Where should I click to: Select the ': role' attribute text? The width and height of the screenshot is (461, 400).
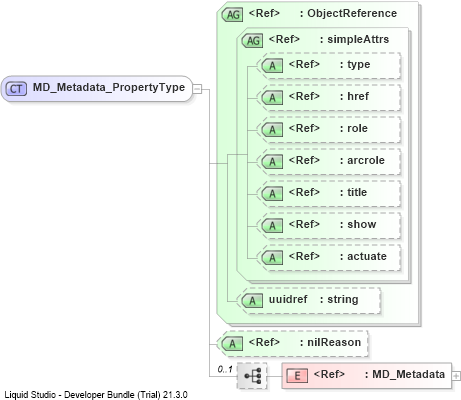[x=354, y=128]
